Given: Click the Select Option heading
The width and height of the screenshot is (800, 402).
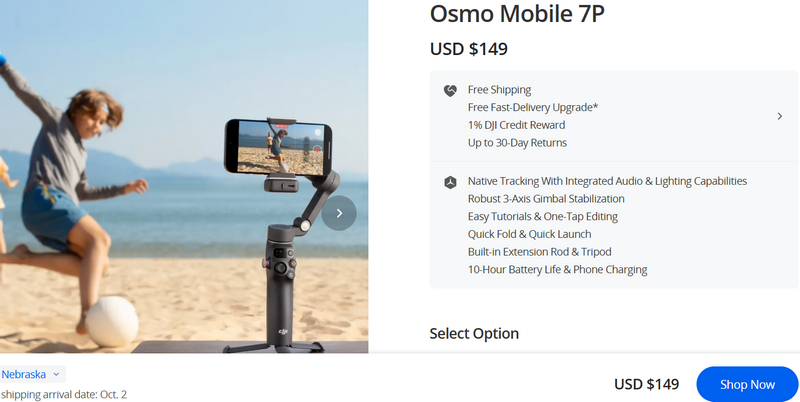Looking at the screenshot, I should (x=474, y=333).
